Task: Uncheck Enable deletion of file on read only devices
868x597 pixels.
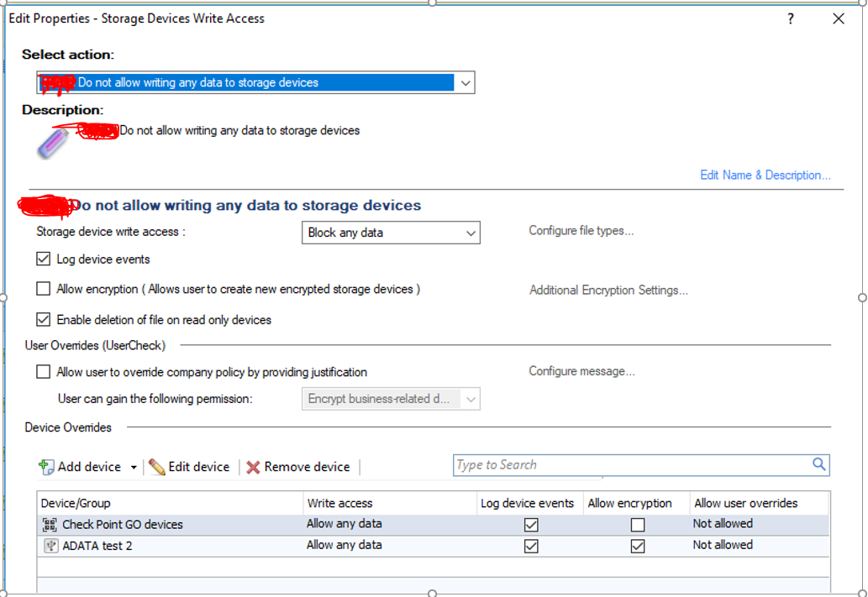Action: 43,319
